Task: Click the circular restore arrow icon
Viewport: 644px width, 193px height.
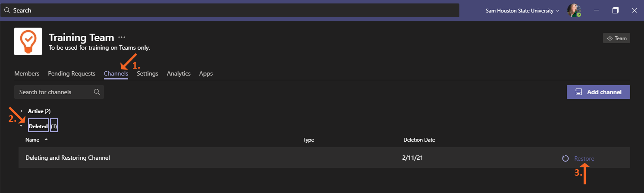Action: pyautogui.click(x=565, y=158)
